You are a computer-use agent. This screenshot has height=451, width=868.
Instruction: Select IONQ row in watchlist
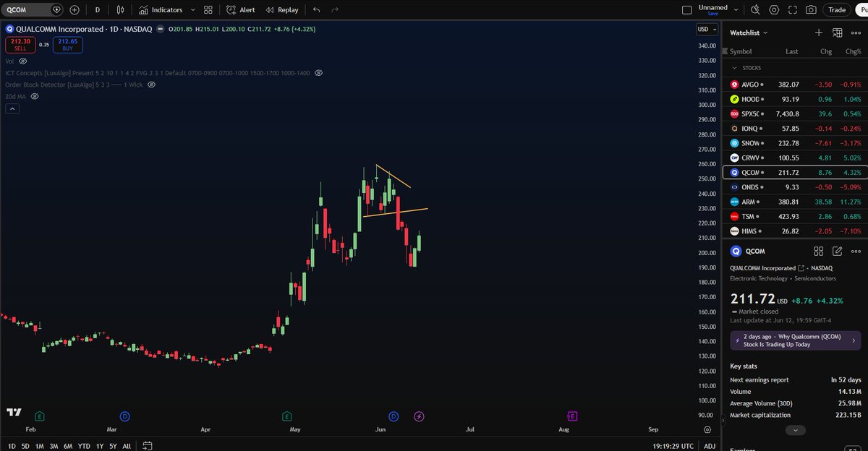tap(794, 129)
